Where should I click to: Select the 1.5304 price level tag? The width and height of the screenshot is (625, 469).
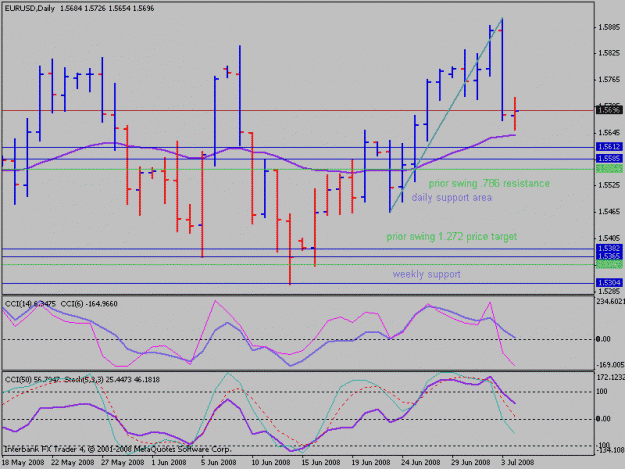point(609,283)
